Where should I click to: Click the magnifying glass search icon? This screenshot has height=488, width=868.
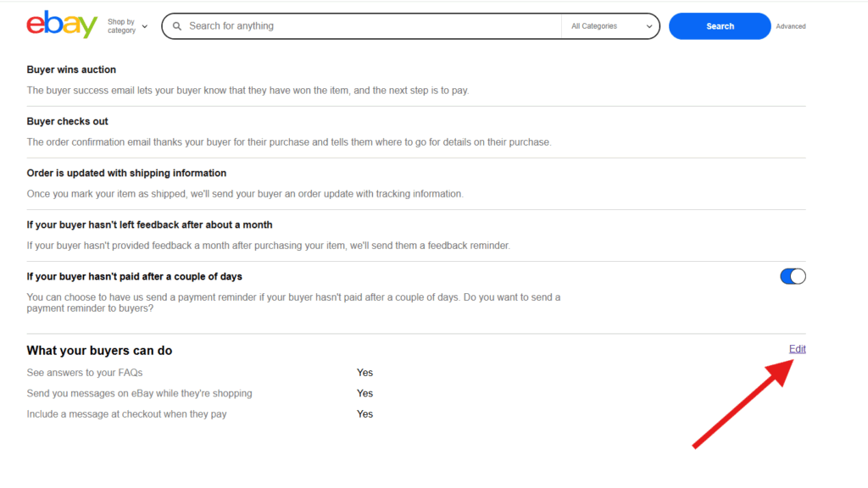tap(177, 26)
